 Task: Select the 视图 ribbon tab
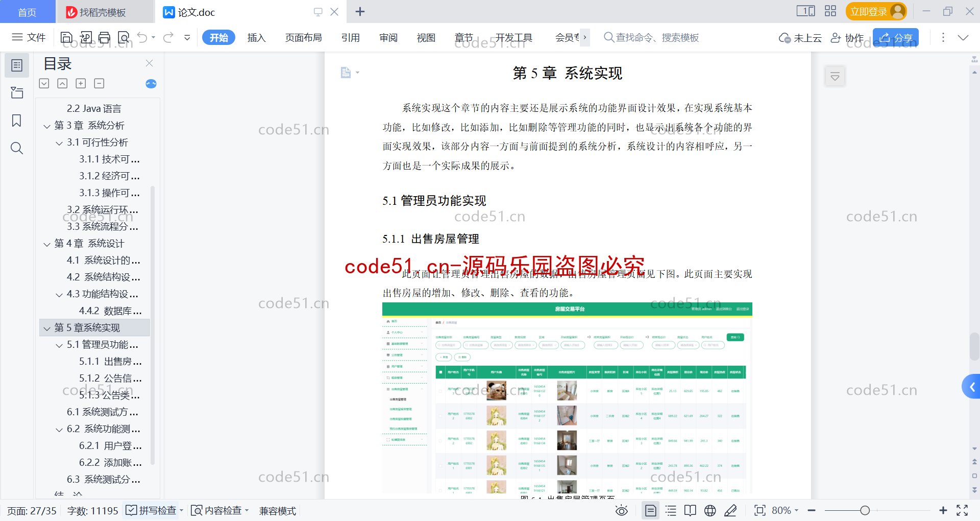tap(426, 37)
